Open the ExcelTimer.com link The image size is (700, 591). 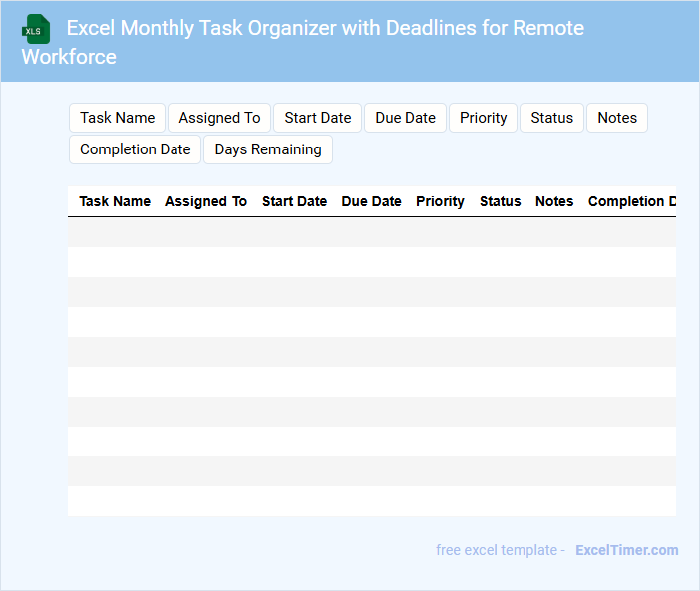pos(626,550)
